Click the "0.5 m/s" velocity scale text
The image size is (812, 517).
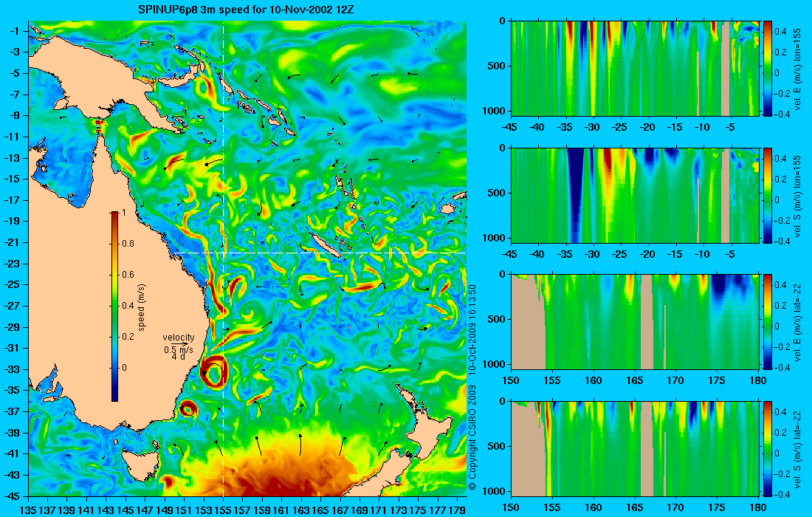[178, 349]
